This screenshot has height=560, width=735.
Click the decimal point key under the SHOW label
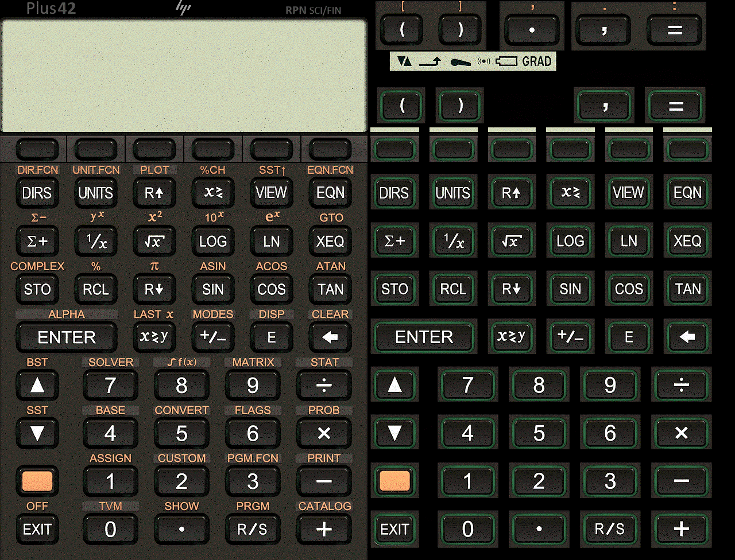181,529
